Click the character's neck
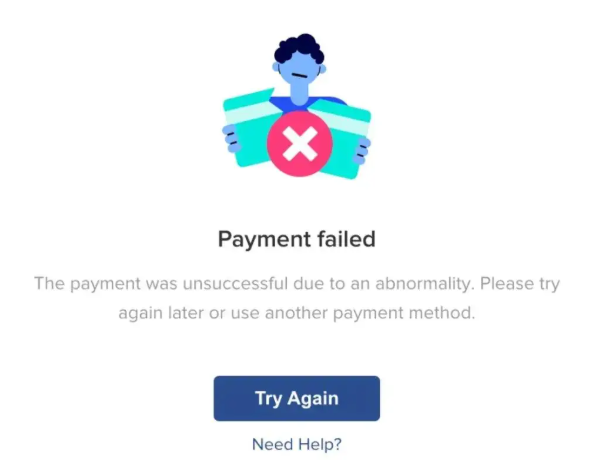The height and width of the screenshot is (460, 592). (x=299, y=94)
